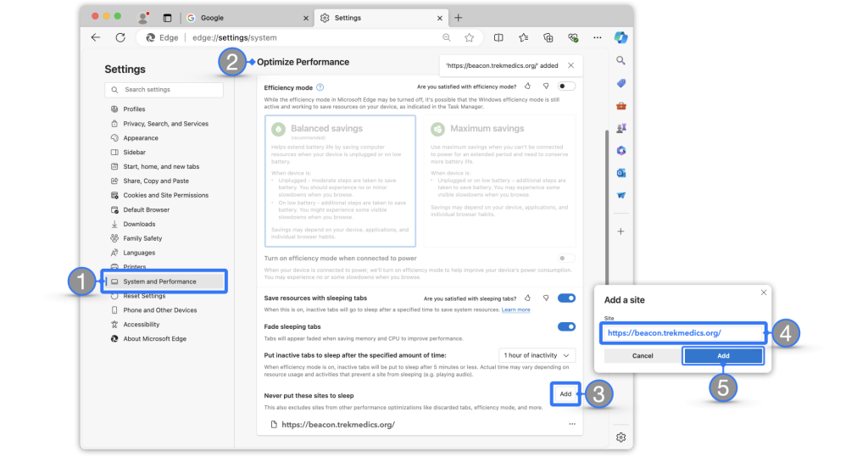
Task: Open a new tab with plus
Action: pyautogui.click(x=459, y=18)
